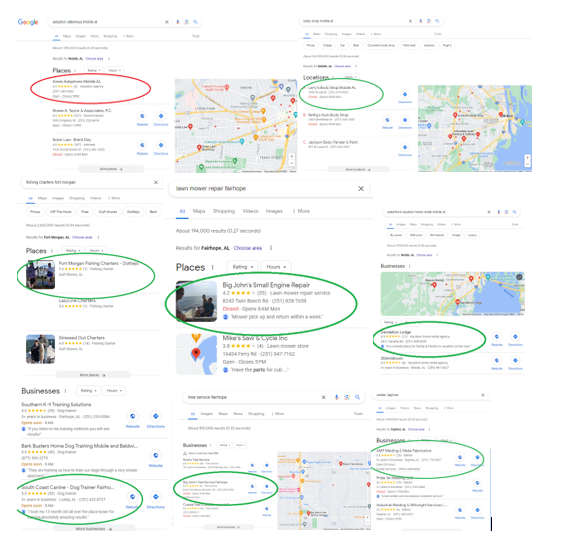Screen dimensions: 563x548
Task: Open the Rating dropdown in the fishing charters Places list
Action: [x=73, y=250]
